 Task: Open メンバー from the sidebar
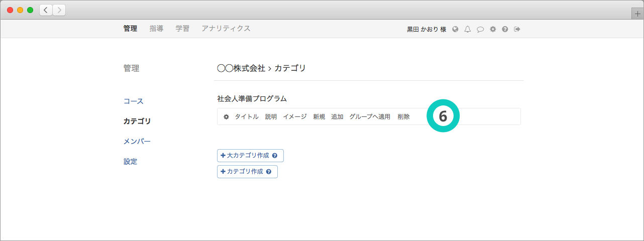tap(137, 141)
